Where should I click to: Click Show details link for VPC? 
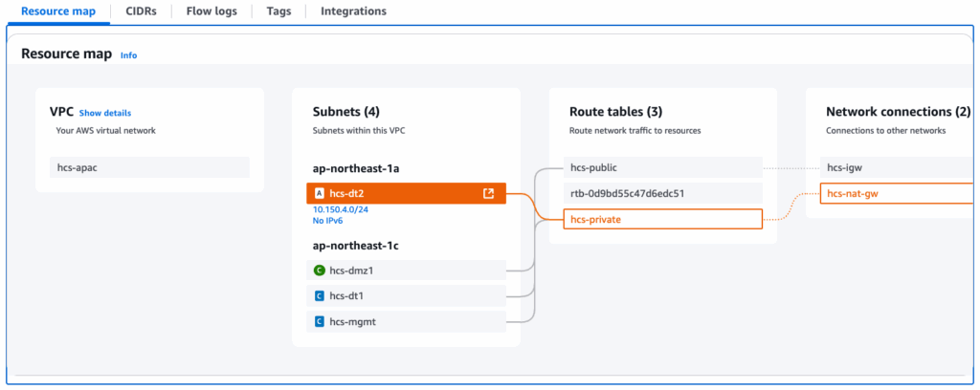pos(105,113)
